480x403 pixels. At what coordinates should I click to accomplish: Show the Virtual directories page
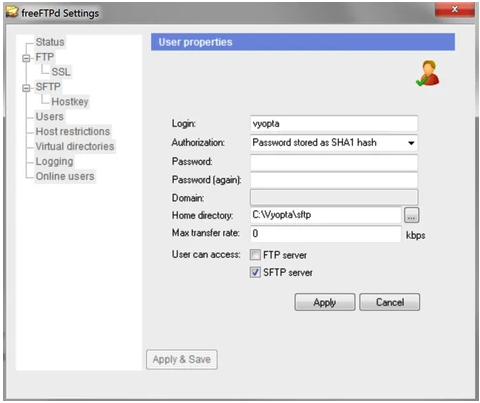(75, 146)
